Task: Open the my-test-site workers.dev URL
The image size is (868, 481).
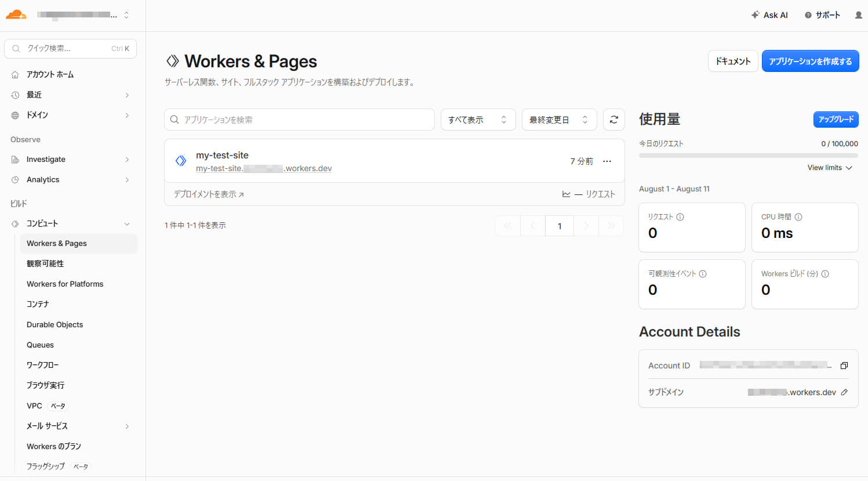Action: tap(264, 168)
